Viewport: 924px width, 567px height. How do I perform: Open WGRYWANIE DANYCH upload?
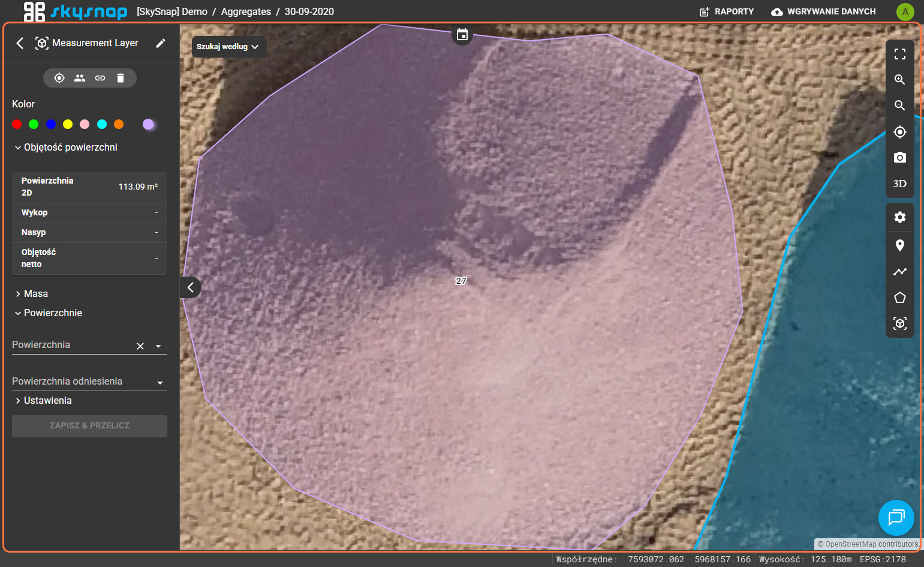[823, 11]
